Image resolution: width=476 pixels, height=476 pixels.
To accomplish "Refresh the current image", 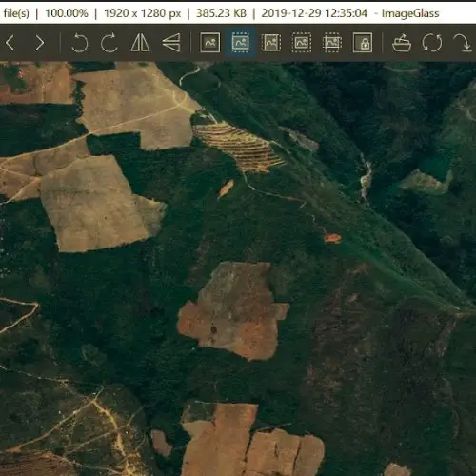I will (x=432, y=43).
